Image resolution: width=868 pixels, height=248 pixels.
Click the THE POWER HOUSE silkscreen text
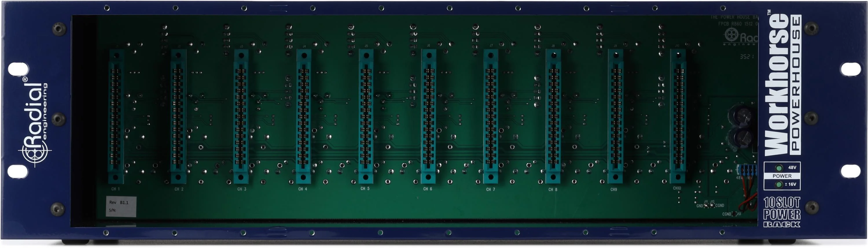tap(734, 17)
